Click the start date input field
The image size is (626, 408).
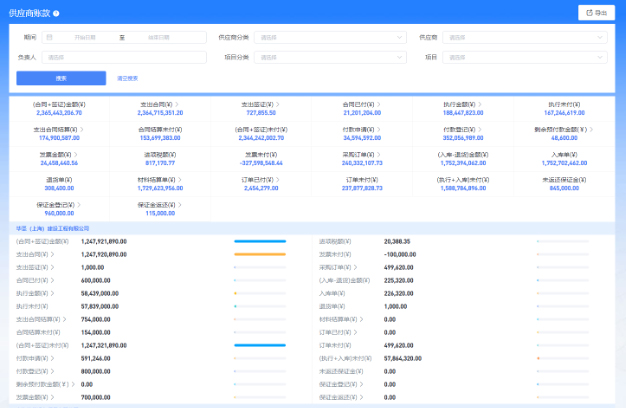tap(88, 37)
